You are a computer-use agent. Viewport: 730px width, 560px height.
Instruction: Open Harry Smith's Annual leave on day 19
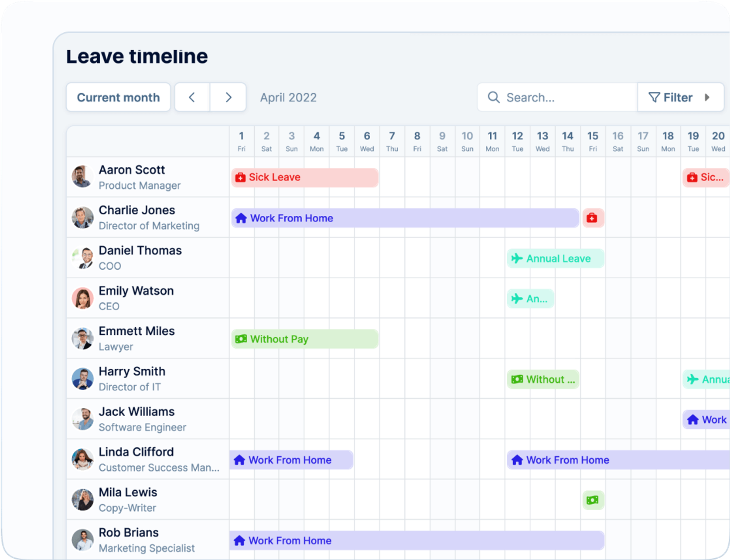click(x=706, y=379)
